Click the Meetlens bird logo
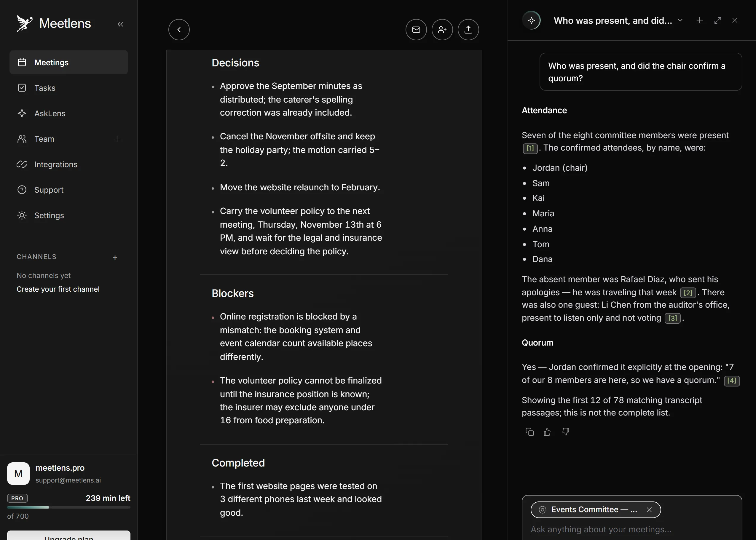The width and height of the screenshot is (756, 540). point(25,23)
